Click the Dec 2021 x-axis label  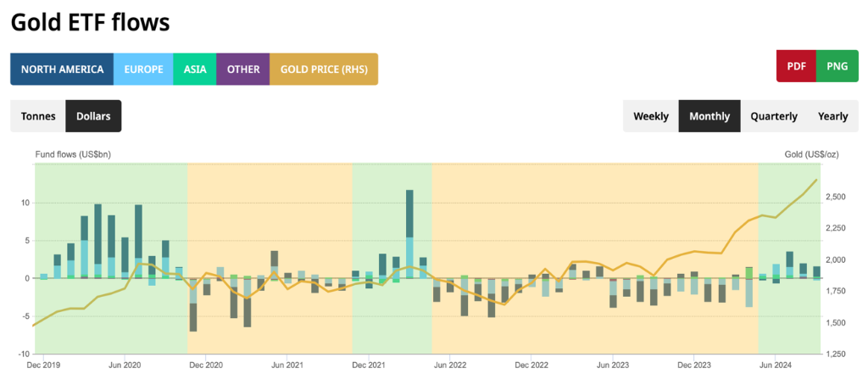pyautogui.click(x=369, y=365)
